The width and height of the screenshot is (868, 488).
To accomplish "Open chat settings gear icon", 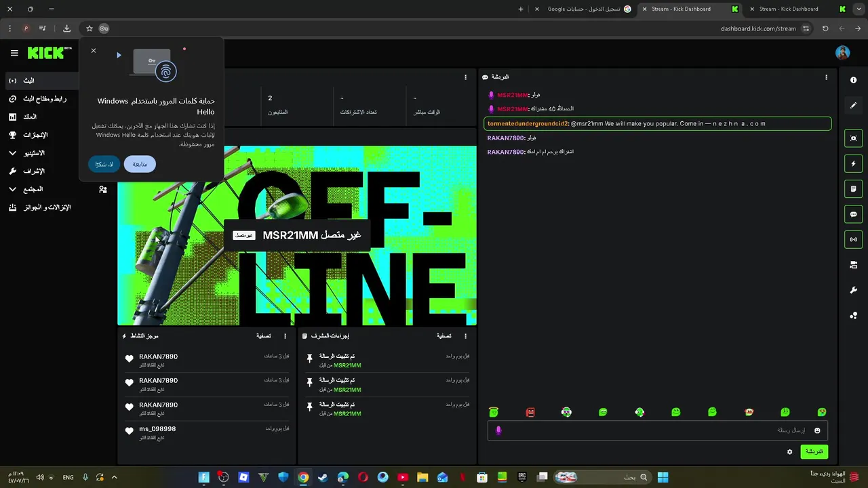I will [789, 451].
